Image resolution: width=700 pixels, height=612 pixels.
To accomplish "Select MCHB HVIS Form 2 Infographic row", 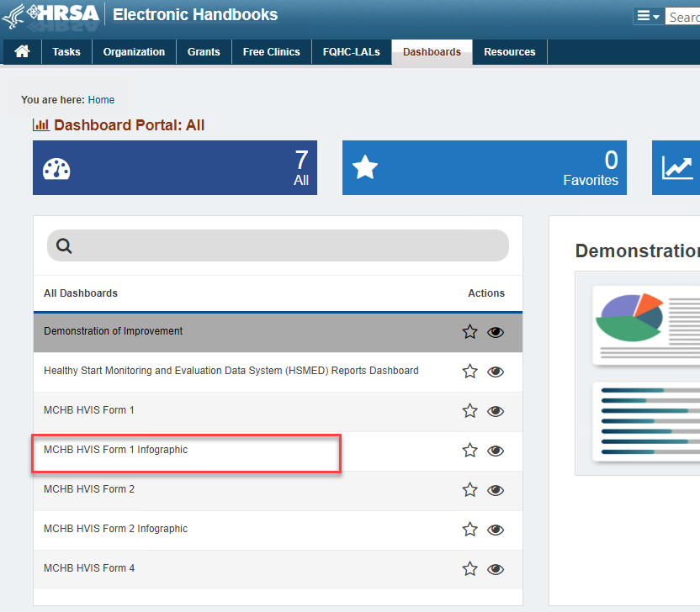I will [x=278, y=530].
